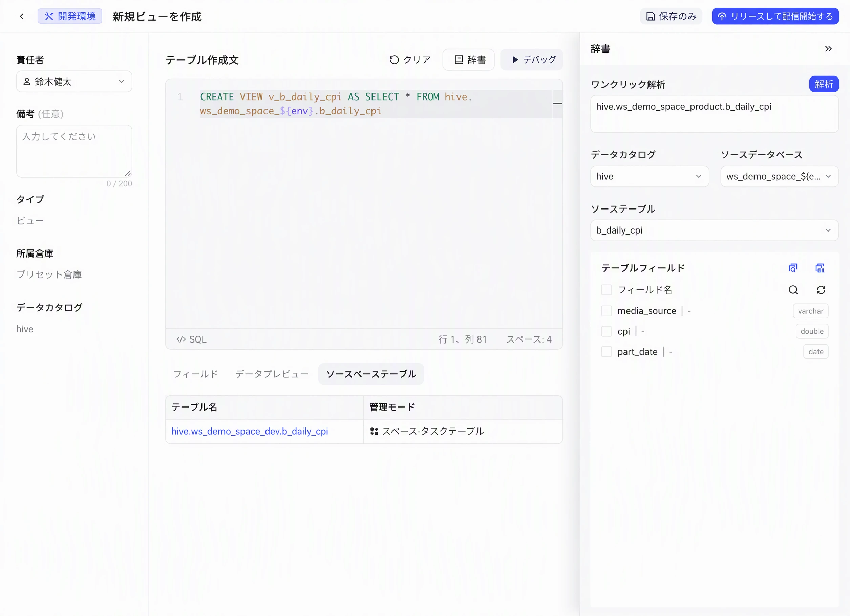
Task: Click the 保存のみ button
Action: click(671, 16)
